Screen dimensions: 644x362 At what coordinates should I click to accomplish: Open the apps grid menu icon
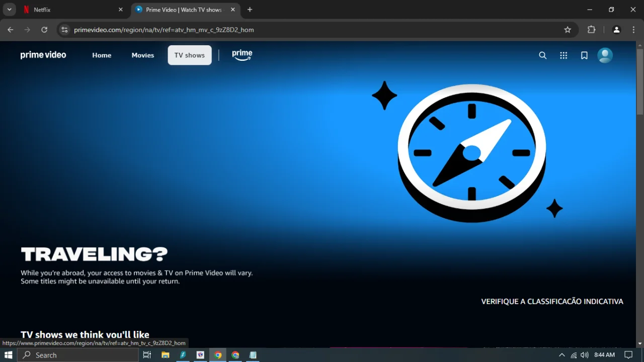(563, 55)
